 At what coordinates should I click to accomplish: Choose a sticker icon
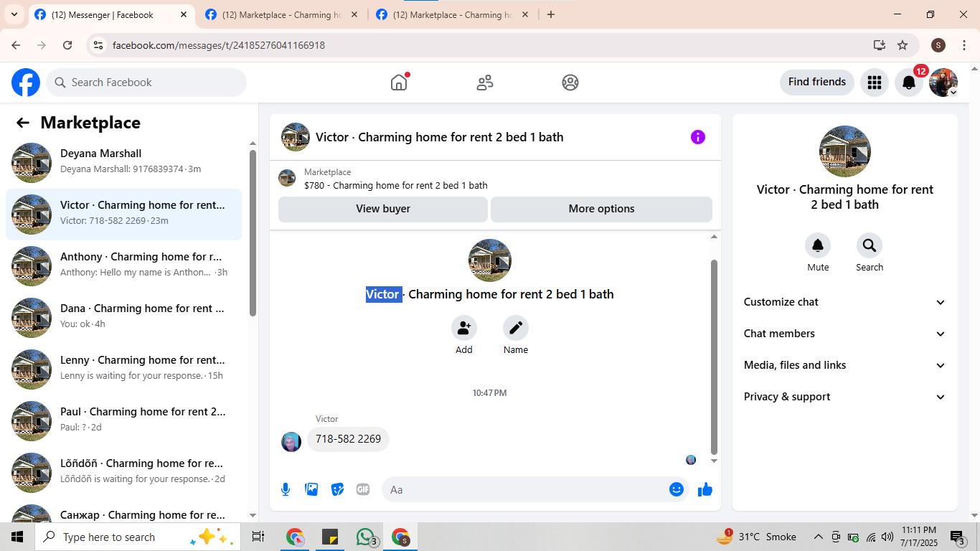pyautogui.click(x=337, y=489)
